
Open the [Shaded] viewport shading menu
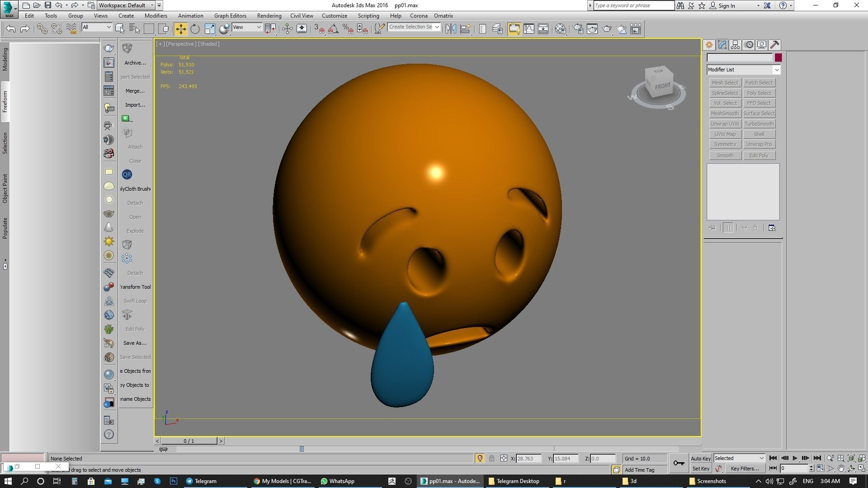(209, 44)
